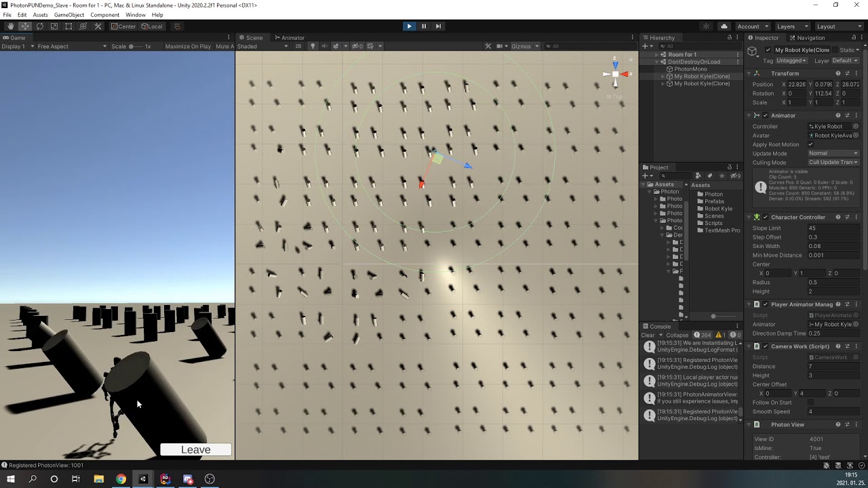Click Console warning count filter
The width and height of the screenshot is (868, 488).
tap(719, 335)
